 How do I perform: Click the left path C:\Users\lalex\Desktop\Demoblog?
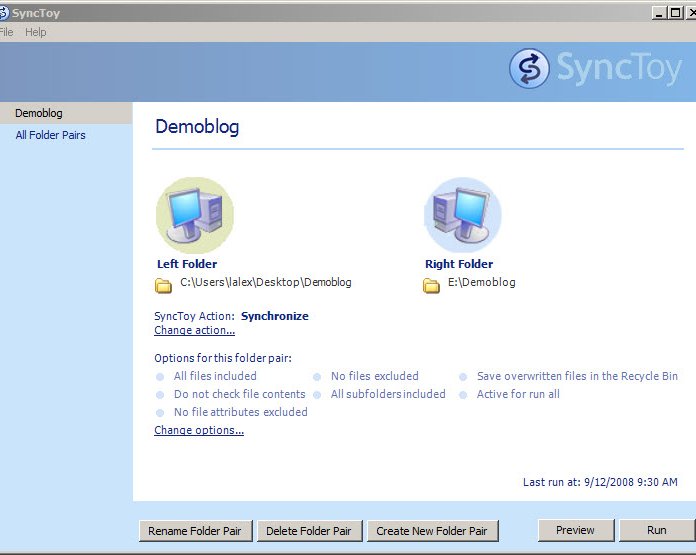click(266, 282)
